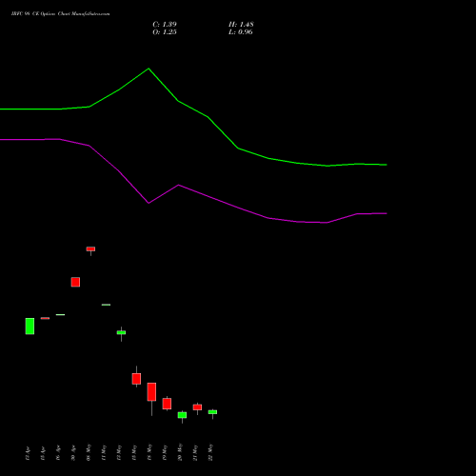The width and height of the screenshot is (476, 476).
Task: Select the tall green candle at the chart's left
Action: click(x=30, y=326)
